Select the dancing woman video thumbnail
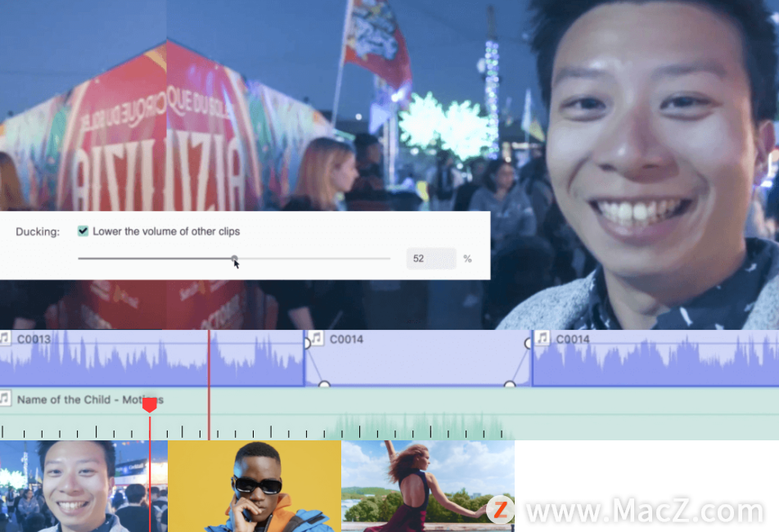This screenshot has height=532, width=779. pyautogui.click(x=428, y=486)
